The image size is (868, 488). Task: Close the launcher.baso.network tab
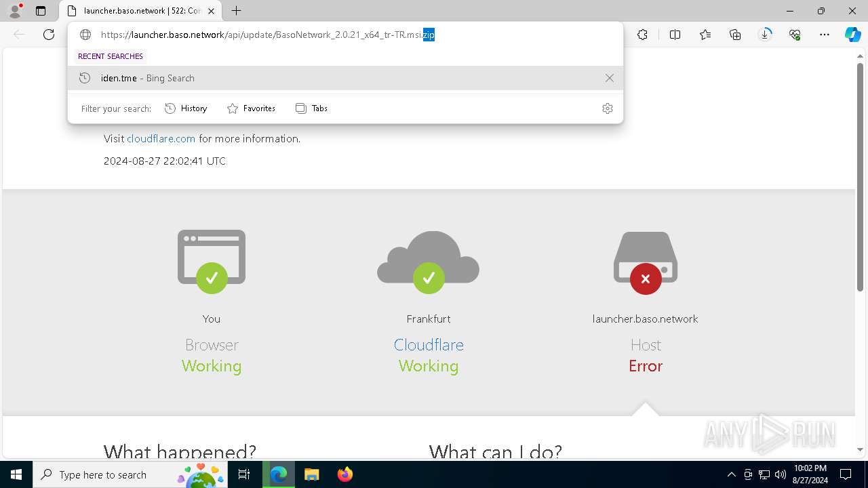pyautogui.click(x=212, y=11)
